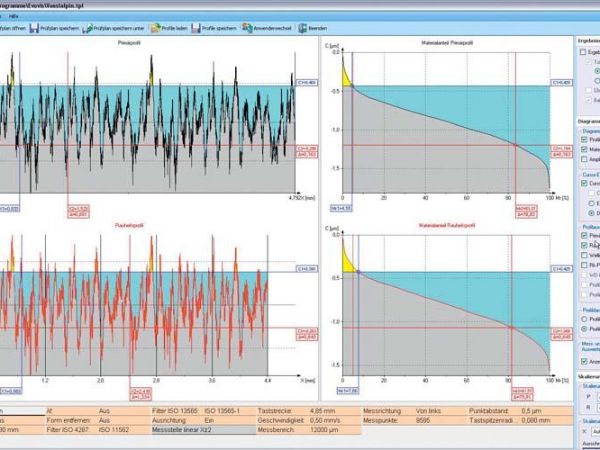The width and height of the screenshot is (600, 450).
Task: Click the Messbereich label
Action: coord(275,430)
